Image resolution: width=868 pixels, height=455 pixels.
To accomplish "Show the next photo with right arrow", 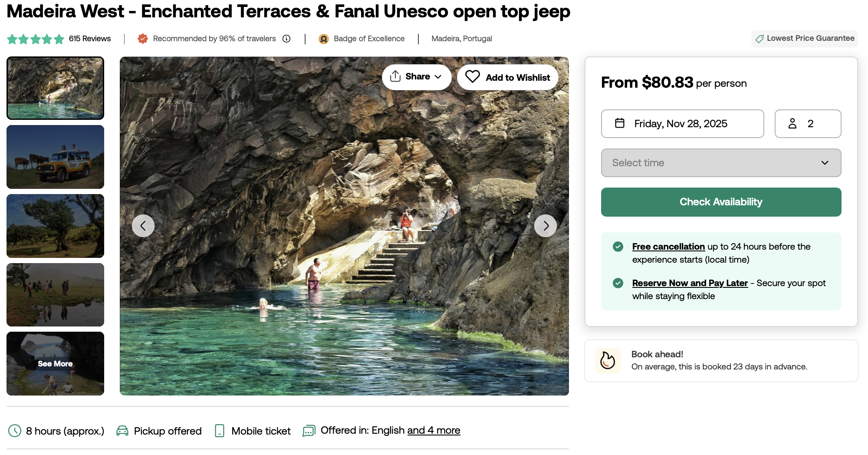I will (546, 226).
